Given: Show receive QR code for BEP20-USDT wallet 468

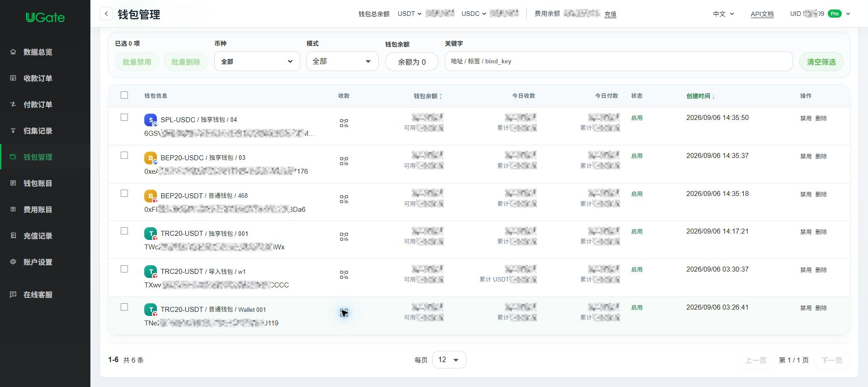Looking at the screenshot, I should click(344, 199).
